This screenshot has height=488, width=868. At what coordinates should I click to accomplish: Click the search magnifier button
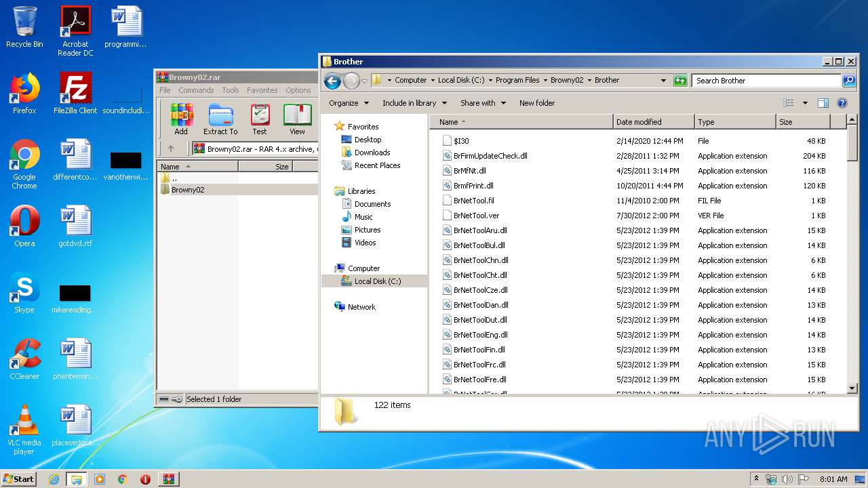pyautogui.click(x=848, y=81)
